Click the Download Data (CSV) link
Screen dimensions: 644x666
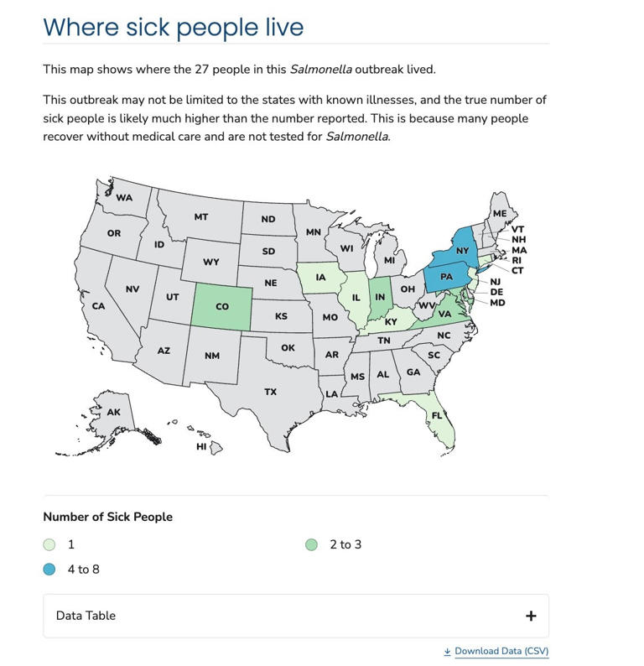[x=501, y=651]
